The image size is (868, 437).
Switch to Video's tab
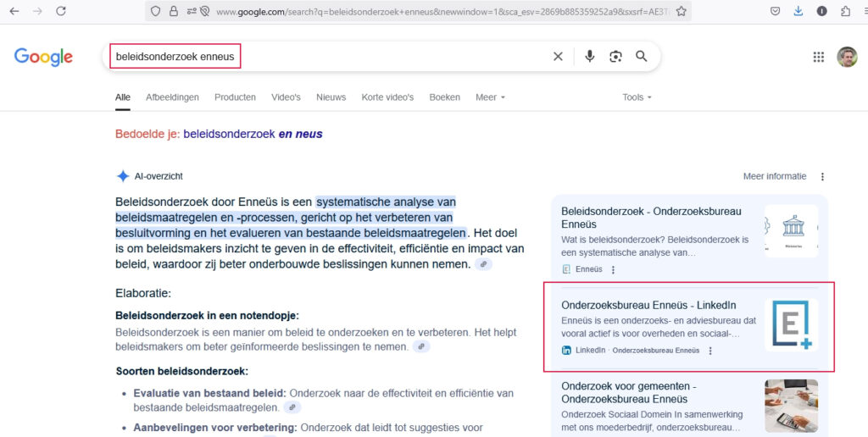(x=286, y=97)
